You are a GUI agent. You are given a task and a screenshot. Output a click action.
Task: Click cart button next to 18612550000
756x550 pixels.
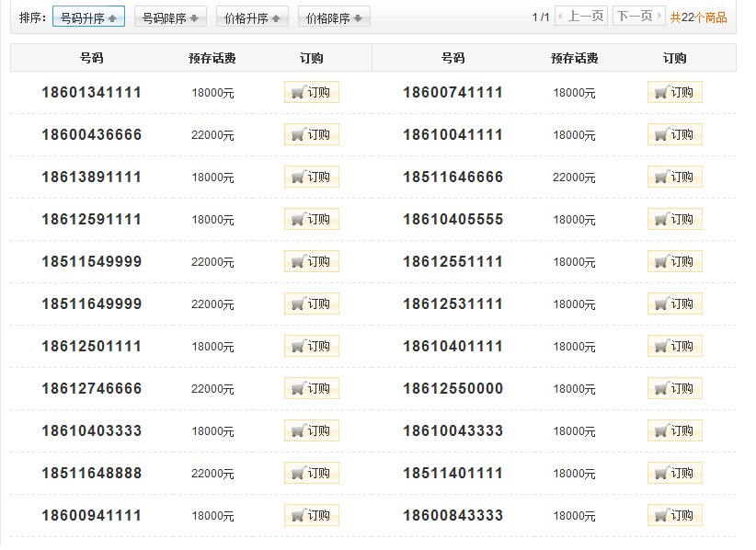(674, 388)
